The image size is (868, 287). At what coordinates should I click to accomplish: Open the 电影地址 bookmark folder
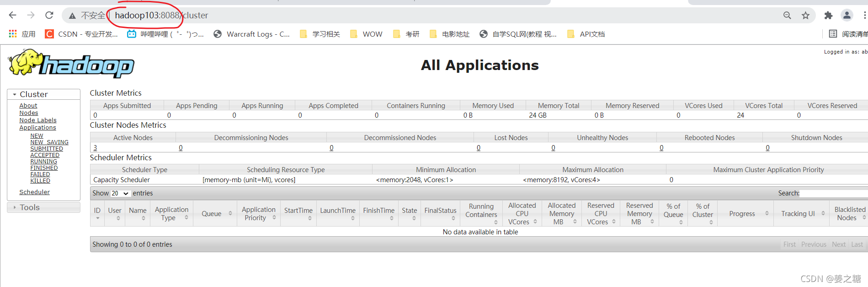[449, 34]
